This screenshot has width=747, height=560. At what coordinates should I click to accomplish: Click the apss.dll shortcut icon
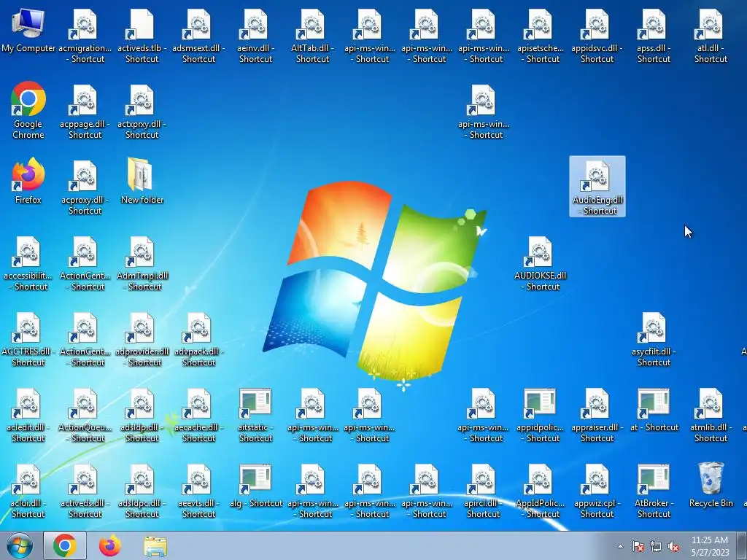654,36
